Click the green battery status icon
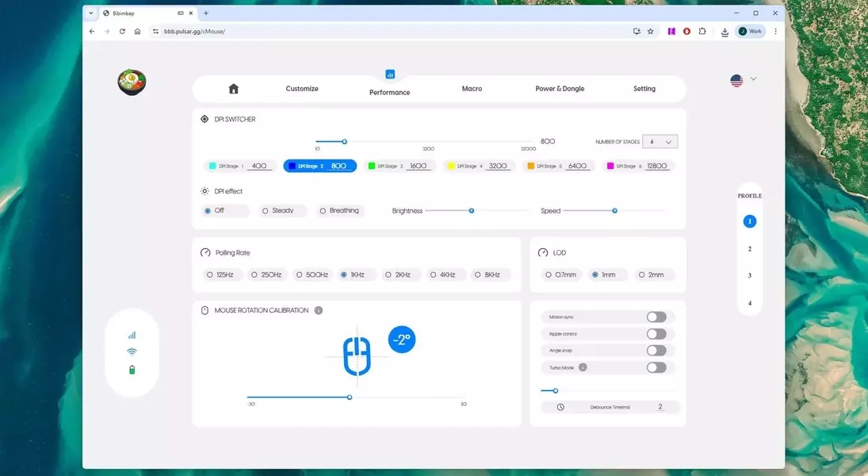Image resolution: width=868 pixels, height=476 pixels. pyautogui.click(x=132, y=370)
